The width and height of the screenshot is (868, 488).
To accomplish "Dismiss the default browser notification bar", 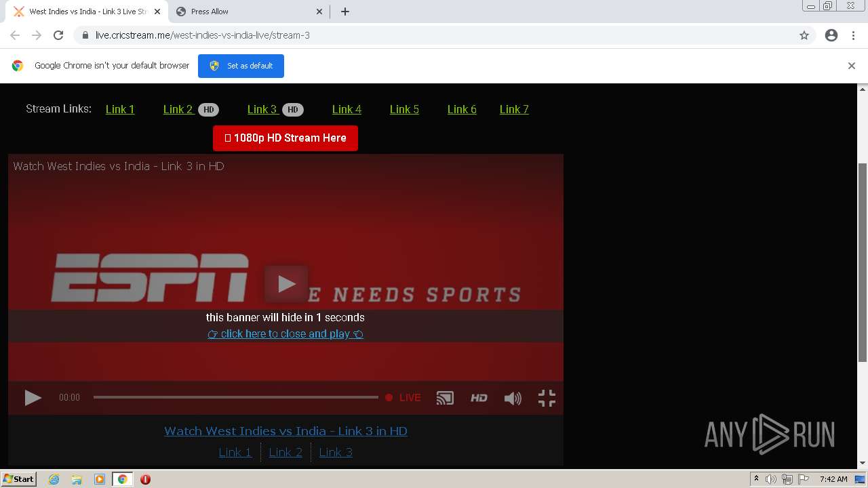I will (x=852, y=66).
